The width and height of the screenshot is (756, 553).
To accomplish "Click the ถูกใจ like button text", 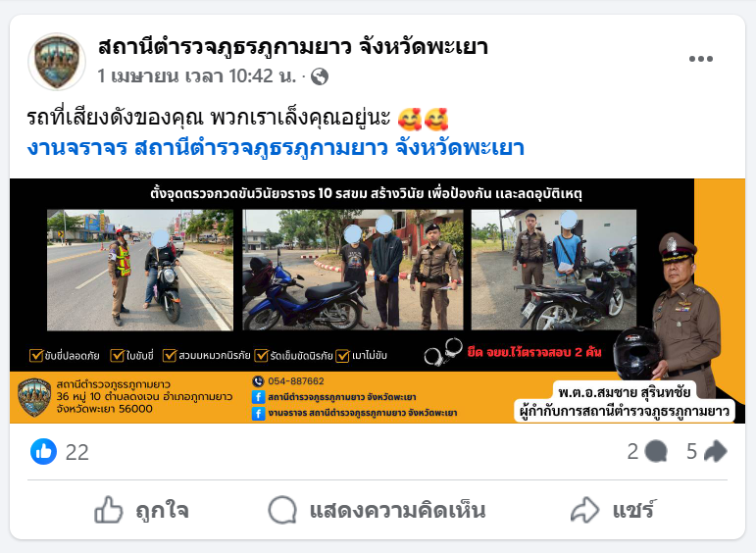I will [162, 510].
